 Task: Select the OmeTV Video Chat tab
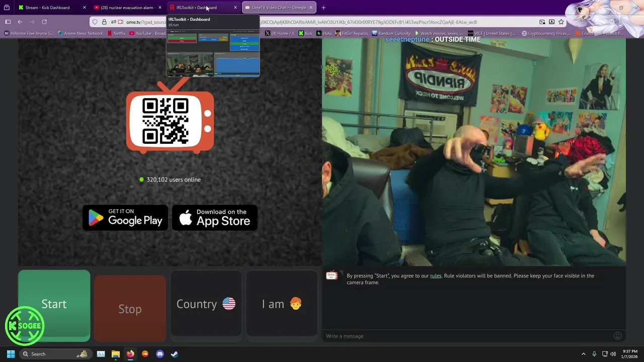(279, 8)
